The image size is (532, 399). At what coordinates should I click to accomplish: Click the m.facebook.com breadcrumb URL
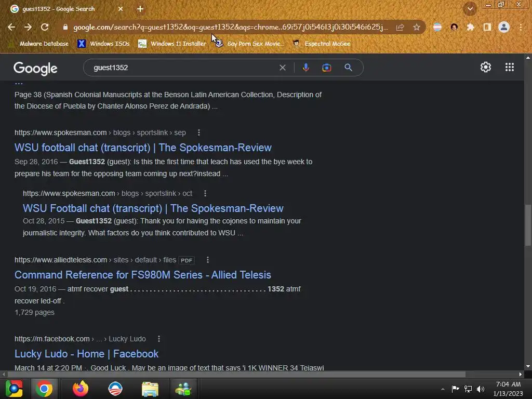point(80,339)
